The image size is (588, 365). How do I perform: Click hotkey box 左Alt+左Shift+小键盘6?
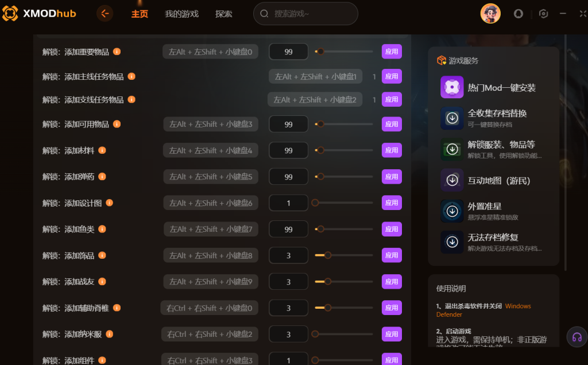coord(211,203)
